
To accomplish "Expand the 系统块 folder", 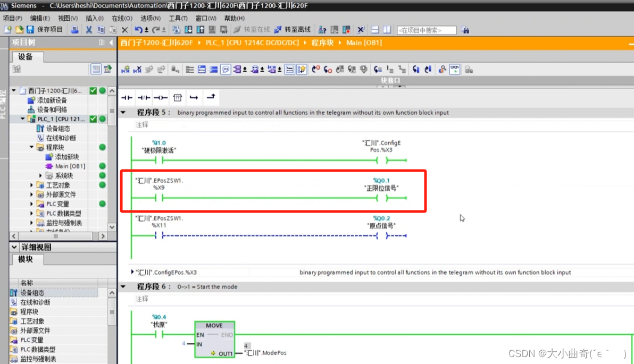I will point(40,176).
